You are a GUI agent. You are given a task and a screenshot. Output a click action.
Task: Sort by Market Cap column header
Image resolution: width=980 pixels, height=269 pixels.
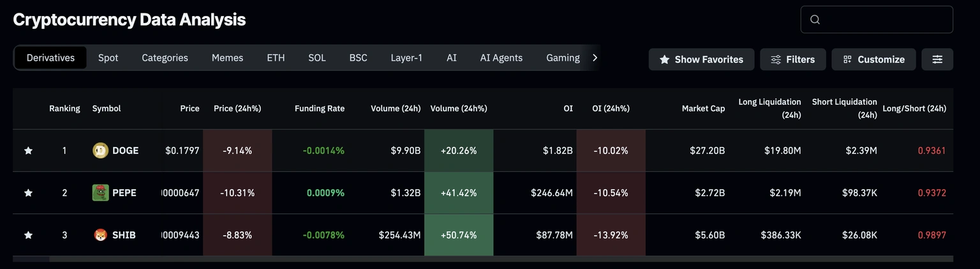coord(703,109)
